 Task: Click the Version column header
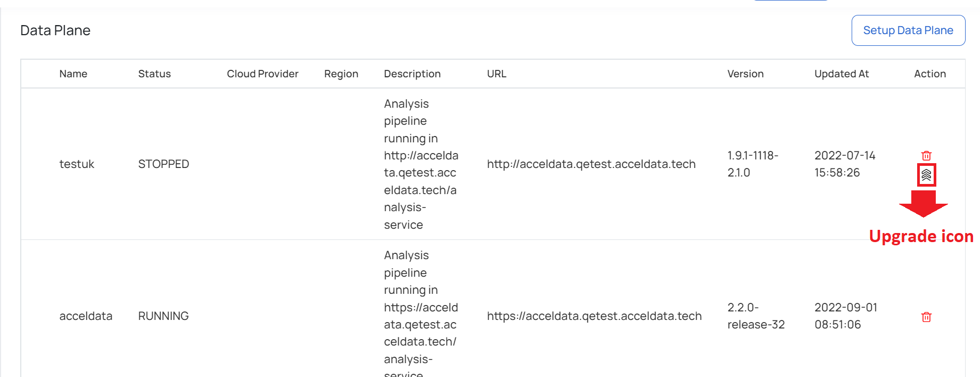pos(746,74)
